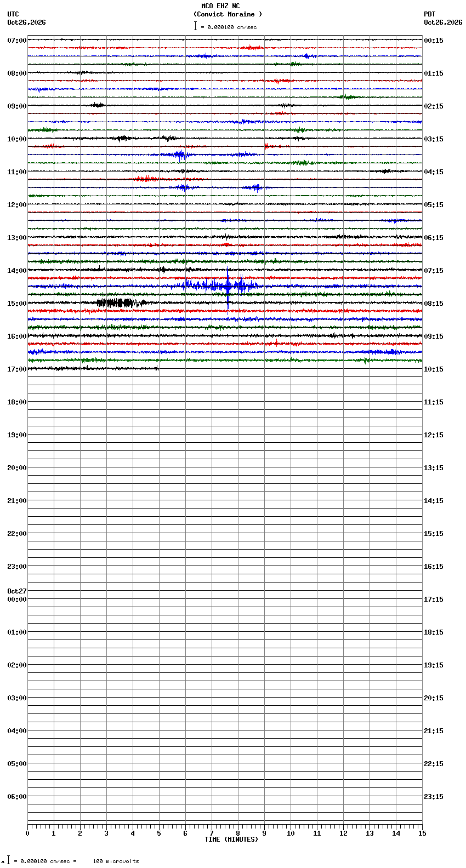Image resolution: width=466 pixels, height=868 pixels.
Task: Click the '12:00' UTC time label
Action: pyautogui.click(x=17, y=205)
